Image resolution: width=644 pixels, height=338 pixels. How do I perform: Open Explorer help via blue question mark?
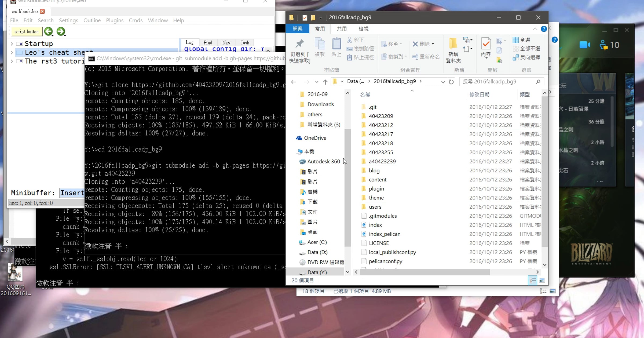(x=544, y=29)
